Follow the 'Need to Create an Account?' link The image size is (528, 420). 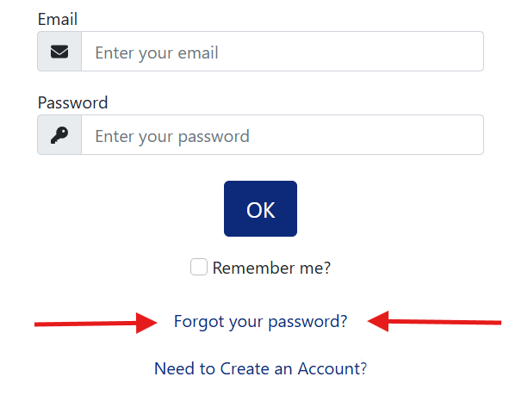pyautogui.click(x=260, y=368)
